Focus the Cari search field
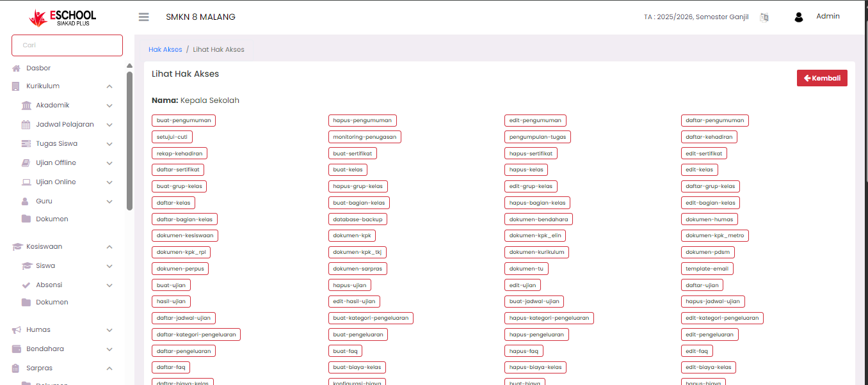This screenshot has height=385, width=868. coord(67,45)
